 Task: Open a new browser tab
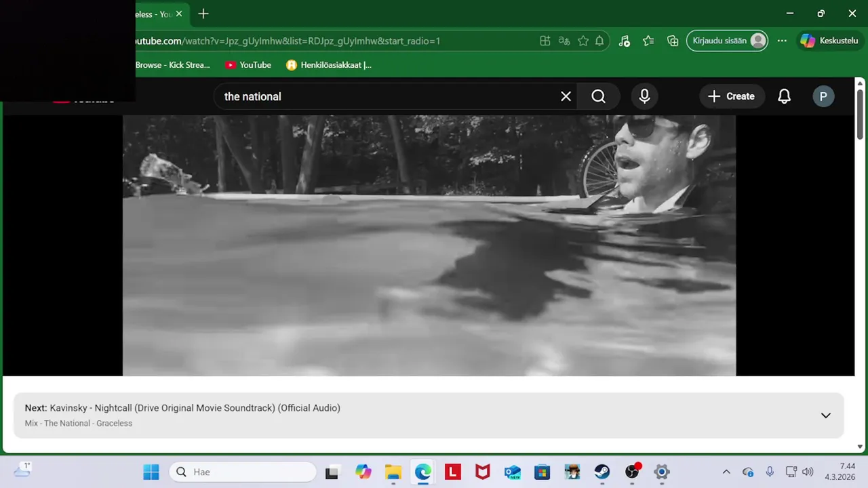point(203,14)
